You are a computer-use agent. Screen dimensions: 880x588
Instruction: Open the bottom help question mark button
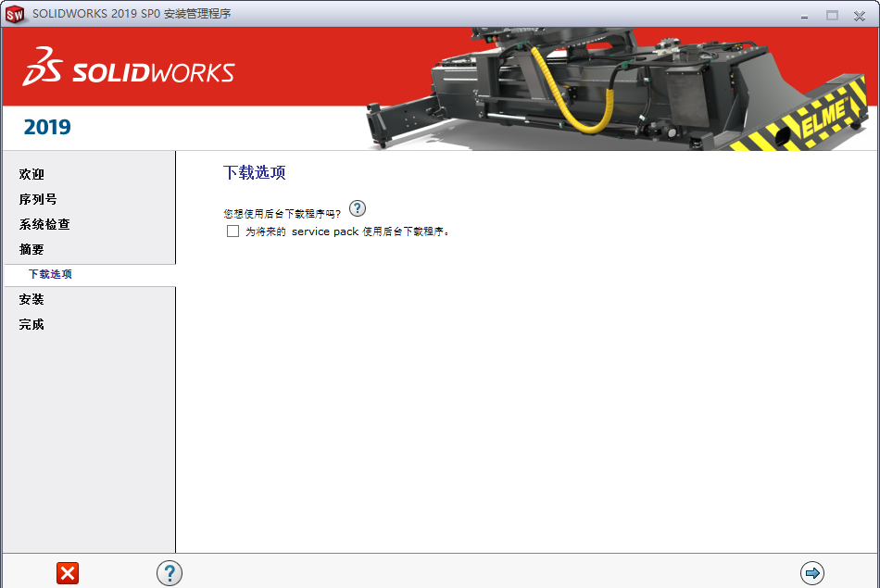click(x=170, y=573)
